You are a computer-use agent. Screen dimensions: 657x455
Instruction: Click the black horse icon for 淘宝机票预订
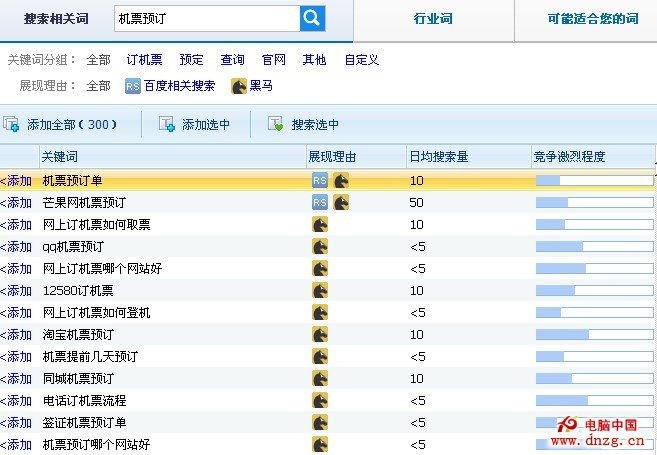[320, 335]
